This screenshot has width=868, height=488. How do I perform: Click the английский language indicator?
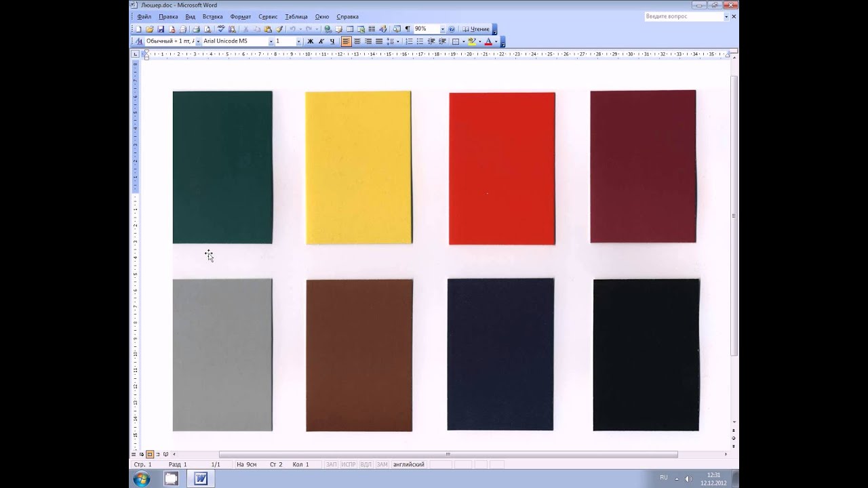409,464
